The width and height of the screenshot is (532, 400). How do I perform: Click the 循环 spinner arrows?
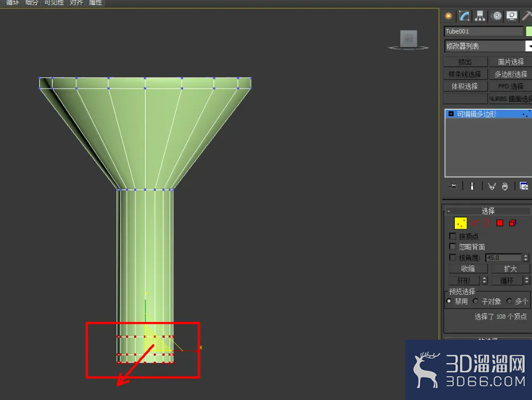click(526, 280)
